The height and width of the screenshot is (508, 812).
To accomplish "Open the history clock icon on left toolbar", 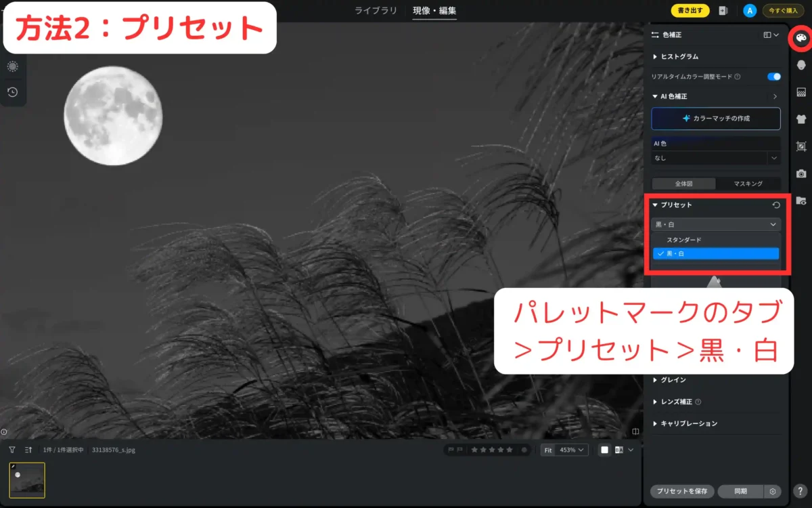I will 12,92.
